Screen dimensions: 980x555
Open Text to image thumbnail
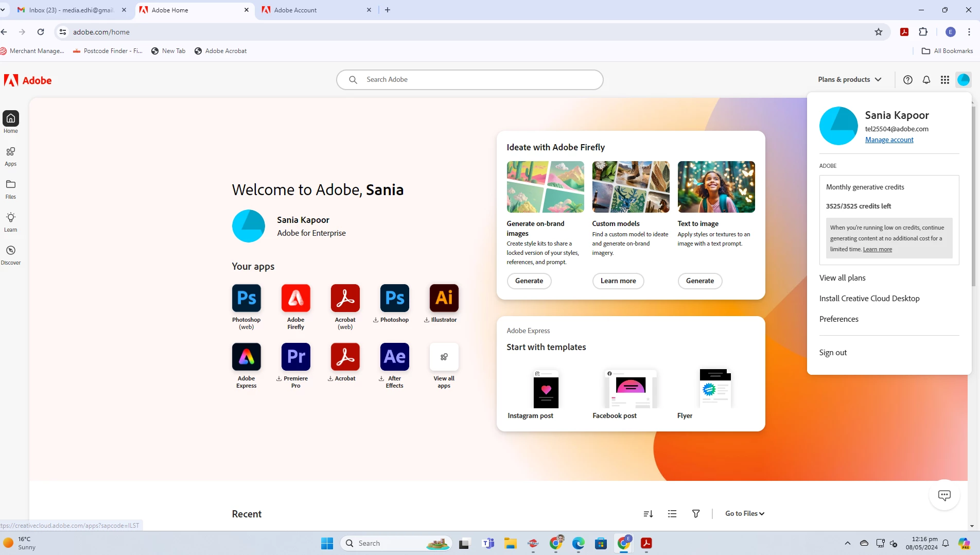coord(716,187)
